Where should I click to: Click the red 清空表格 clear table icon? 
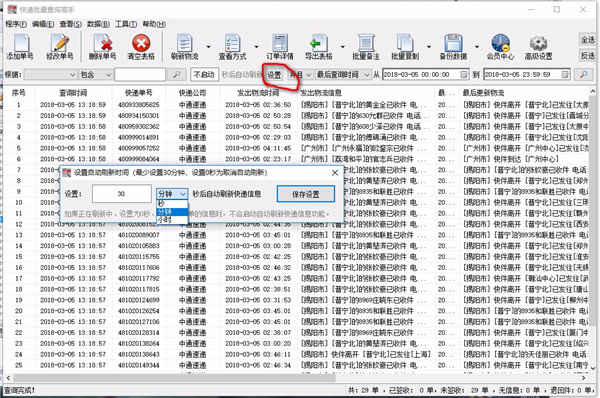click(141, 46)
